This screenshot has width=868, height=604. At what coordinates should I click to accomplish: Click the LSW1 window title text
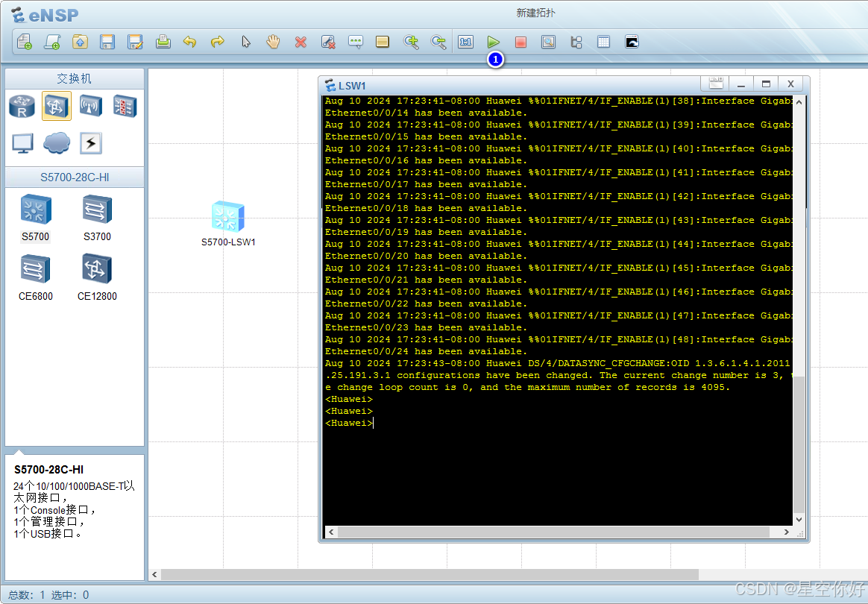(x=352, y=85)
